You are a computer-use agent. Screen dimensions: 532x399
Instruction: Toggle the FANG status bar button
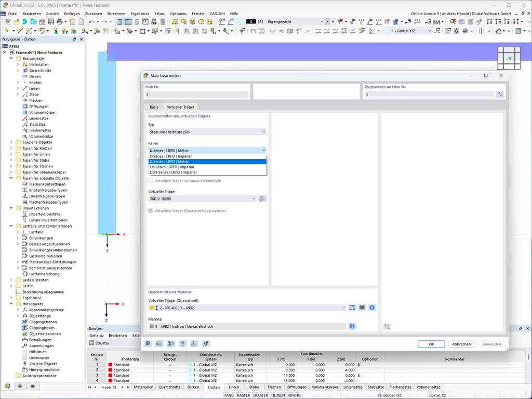click(x=229, y=395)
